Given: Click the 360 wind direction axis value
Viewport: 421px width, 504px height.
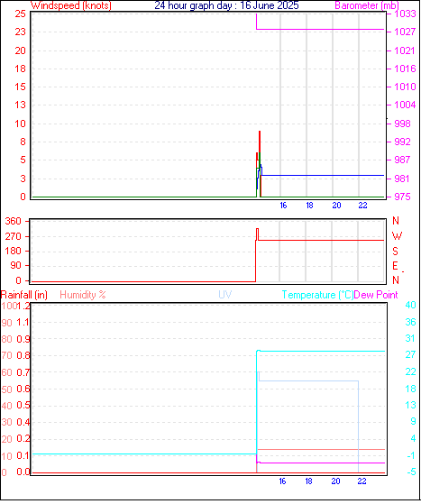Looking at the screenshot, I should tap(13, 221).
